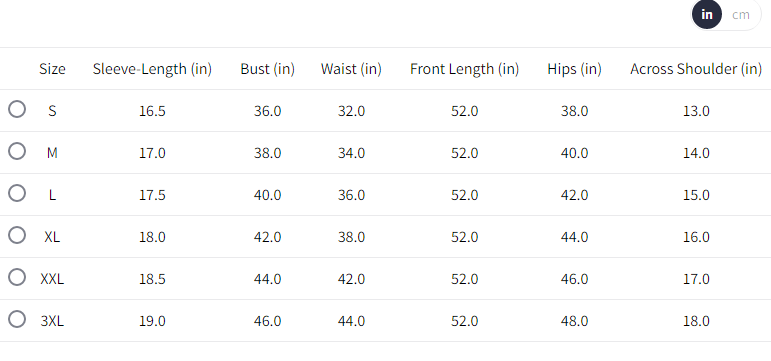Switch measurement units to cm

coord(741,15)
